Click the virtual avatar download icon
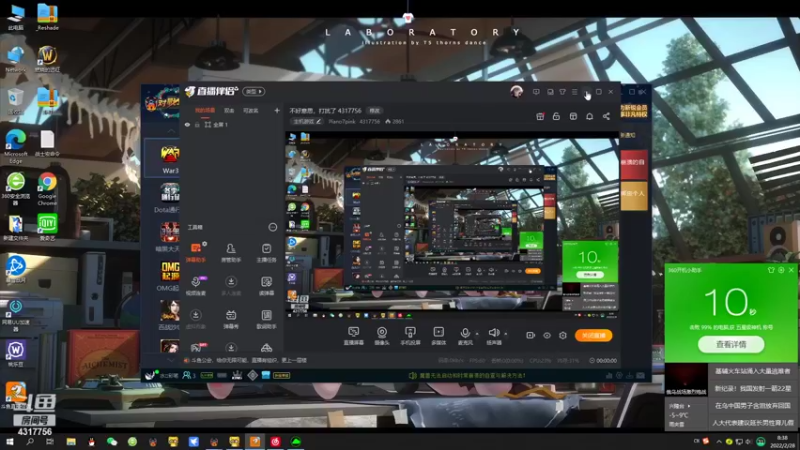The height and width of the screenshot is (450, 800). pyautogui.click(x=196, y=315)
